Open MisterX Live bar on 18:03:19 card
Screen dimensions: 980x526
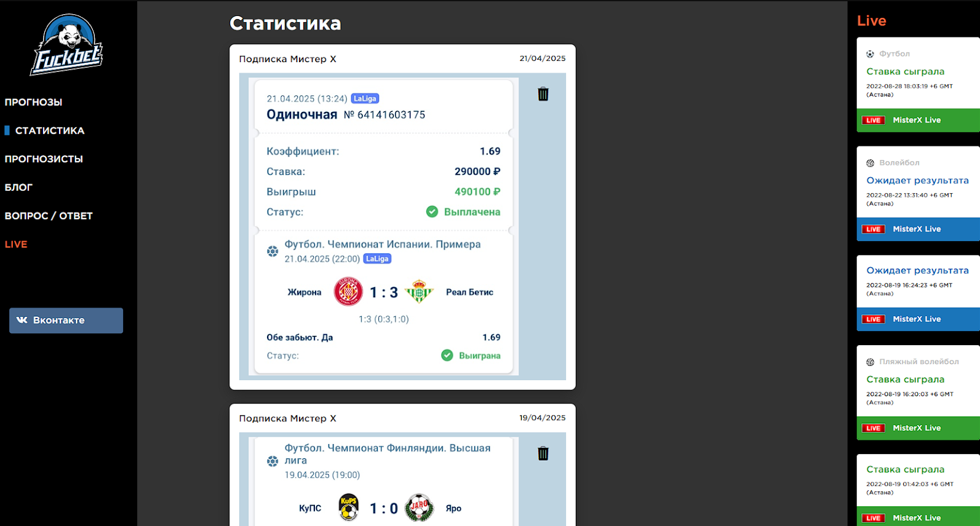pos(918,120)
